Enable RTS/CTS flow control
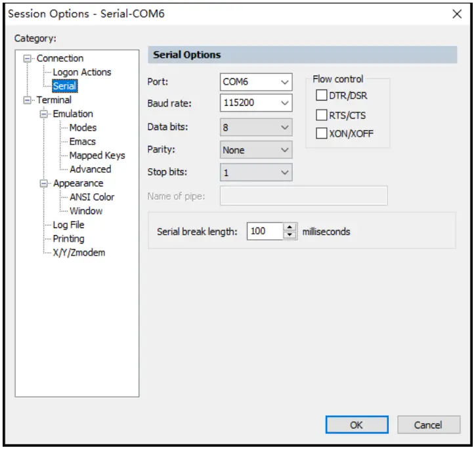 (x=322, y=115)
